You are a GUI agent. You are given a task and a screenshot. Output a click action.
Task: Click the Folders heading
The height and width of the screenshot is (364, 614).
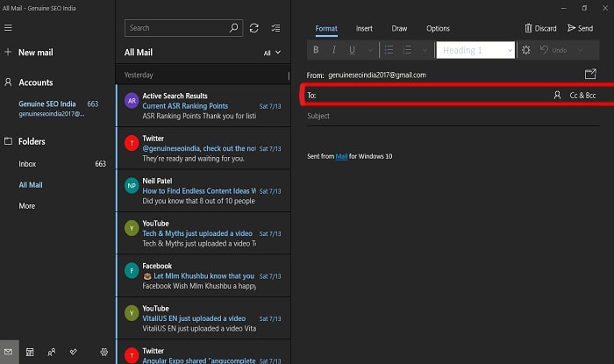(32, 141)
